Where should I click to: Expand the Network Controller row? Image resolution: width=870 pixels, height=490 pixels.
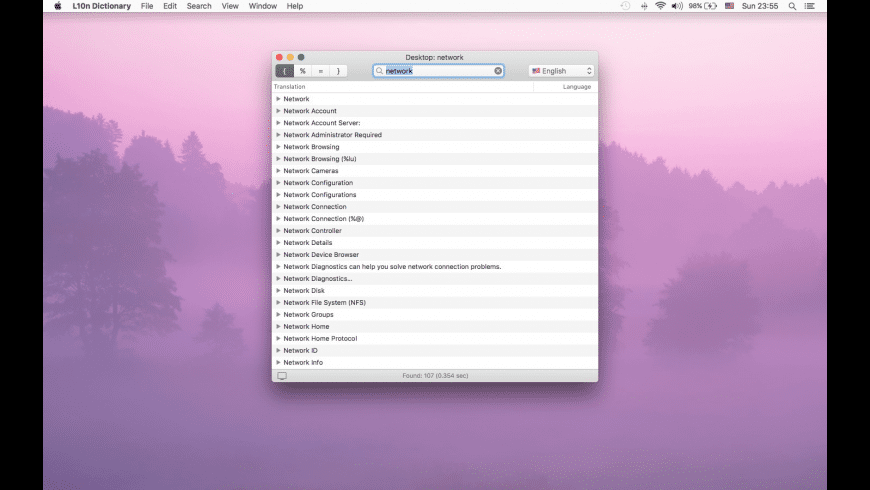tap(279, 231)
